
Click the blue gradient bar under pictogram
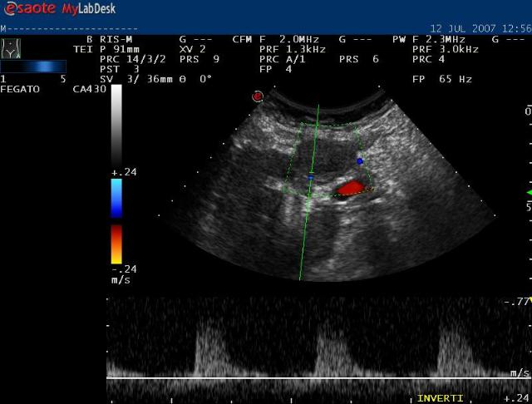33,67
